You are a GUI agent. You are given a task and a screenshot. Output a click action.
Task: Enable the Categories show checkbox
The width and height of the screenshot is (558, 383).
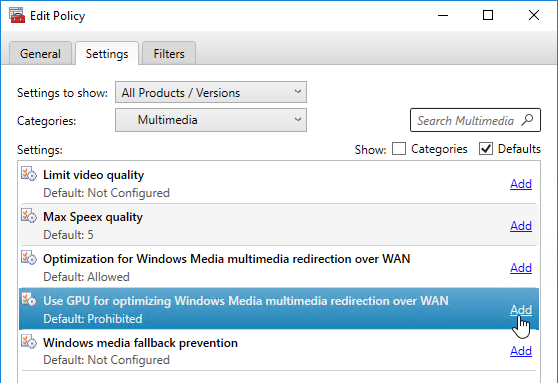coord(399,149)
